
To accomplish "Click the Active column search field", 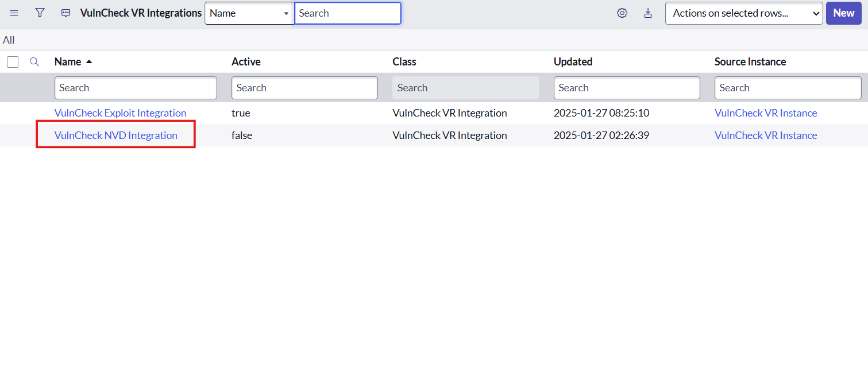I will [x=304, y=88].
